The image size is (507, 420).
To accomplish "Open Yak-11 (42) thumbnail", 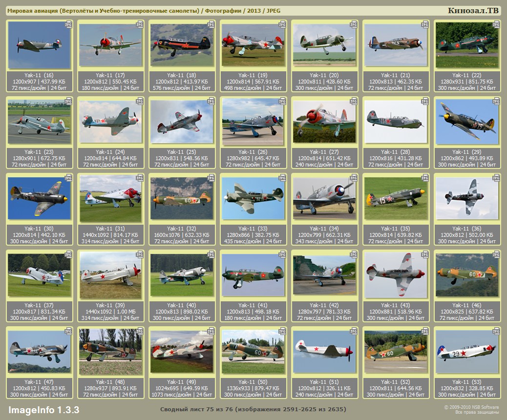I will 324,275.
